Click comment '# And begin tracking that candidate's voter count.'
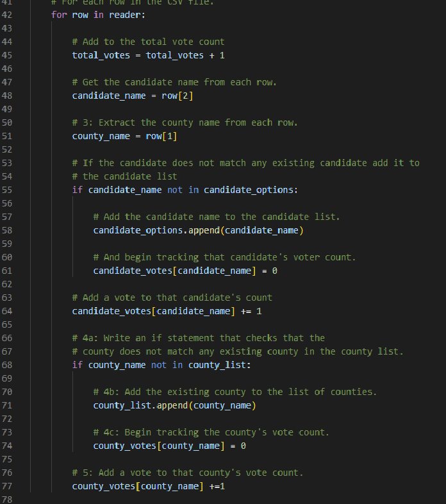The width and height of the screenshot is (446, 504). pyautogui.click(x=225, y=258)
